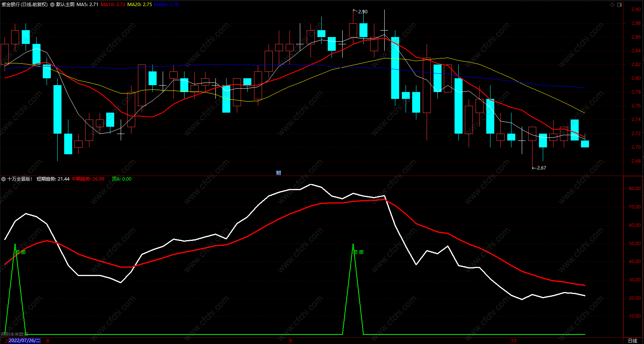Click 顶A: 0.00 readout
Screen dimensions: 644x344
coord(121,179)
